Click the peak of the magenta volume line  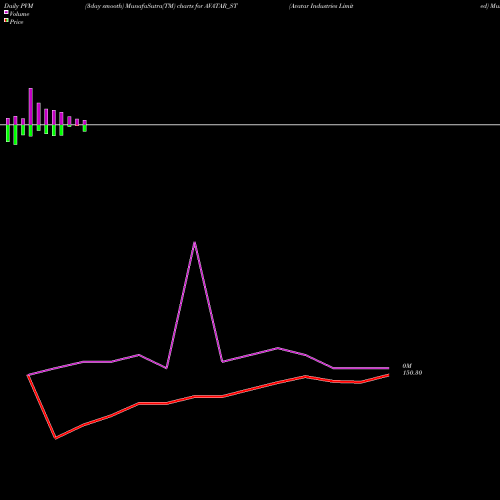[195, 243]
